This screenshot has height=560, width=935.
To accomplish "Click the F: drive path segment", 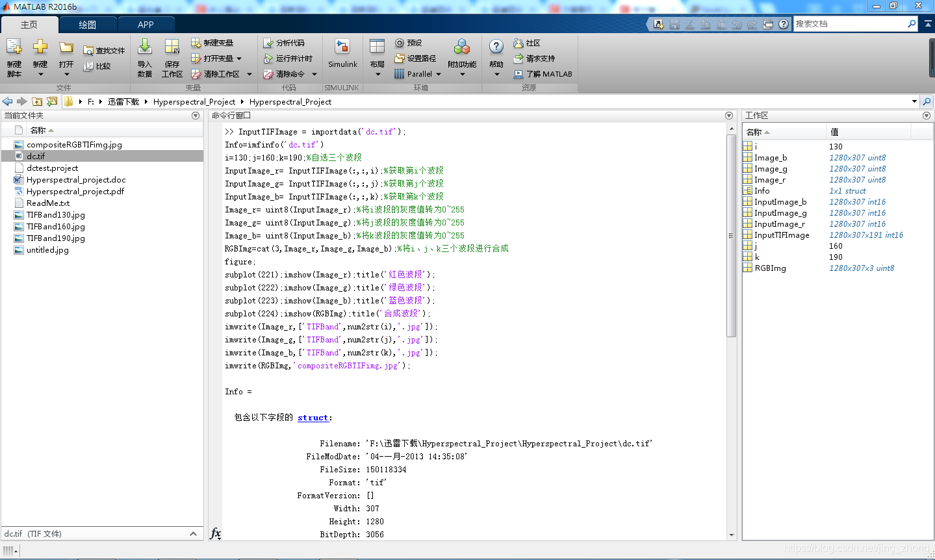I will coord(91,102).
